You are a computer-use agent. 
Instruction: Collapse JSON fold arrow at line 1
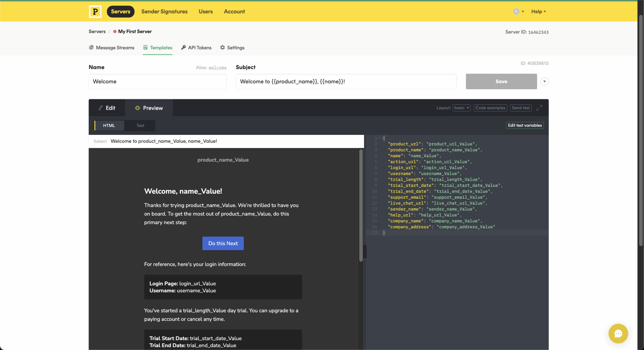pyautogui.click(x=379, y=138)
